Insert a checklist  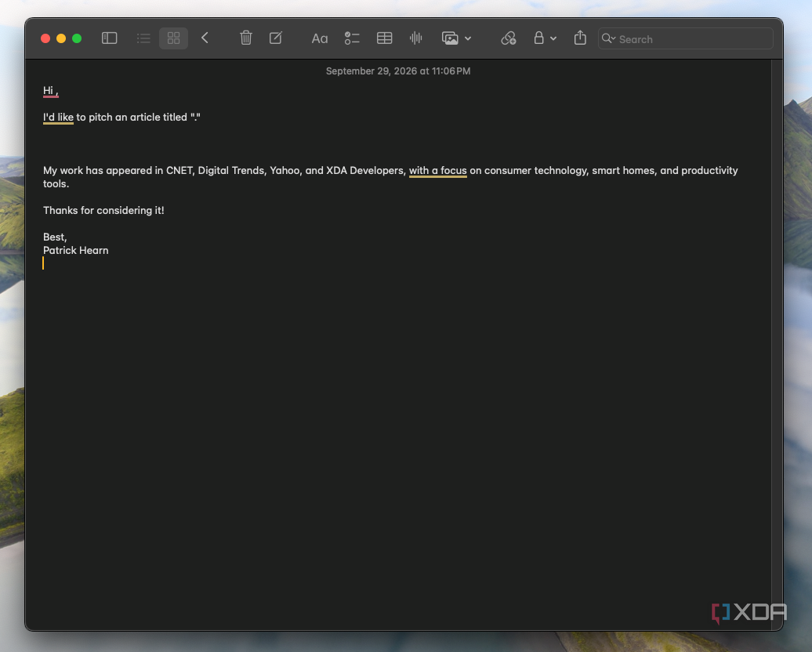click(352, 38)
